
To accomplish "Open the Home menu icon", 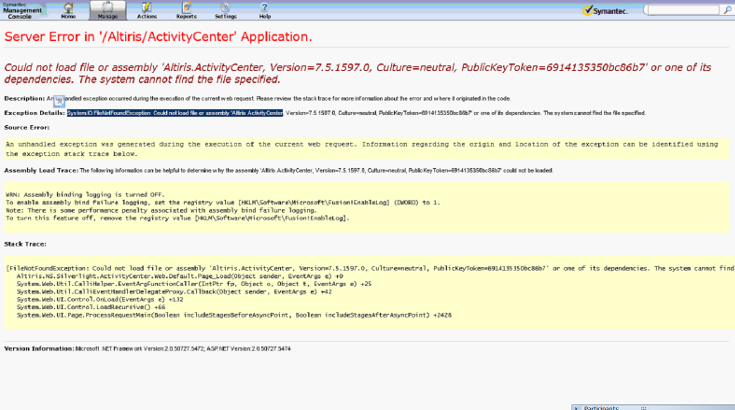I will pyautogui.click(x=68, y=10).
